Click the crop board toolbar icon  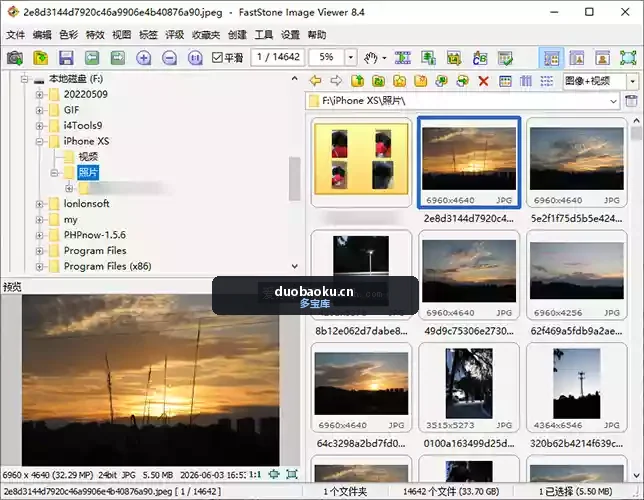[x=454, y=58]
